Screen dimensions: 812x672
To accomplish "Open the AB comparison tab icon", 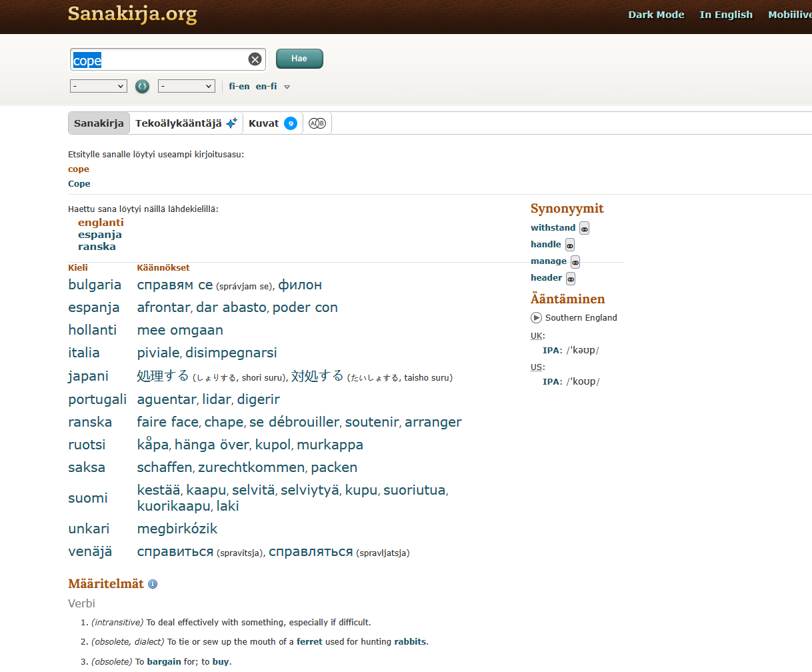I will [317, 123].
